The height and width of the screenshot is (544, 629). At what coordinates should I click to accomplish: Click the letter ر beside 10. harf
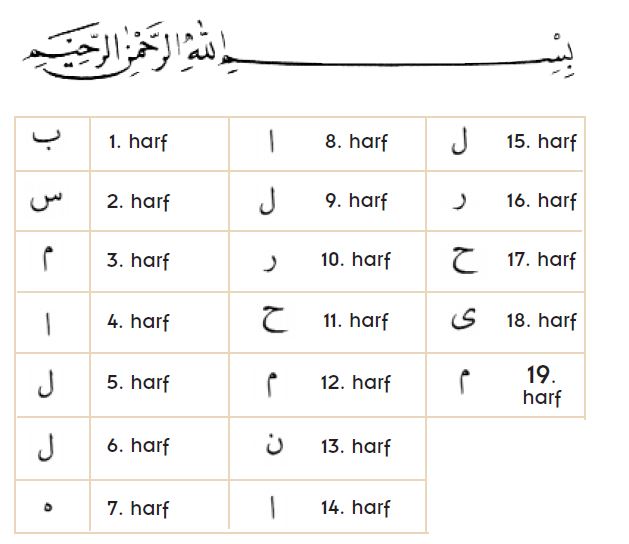point(270,263)
